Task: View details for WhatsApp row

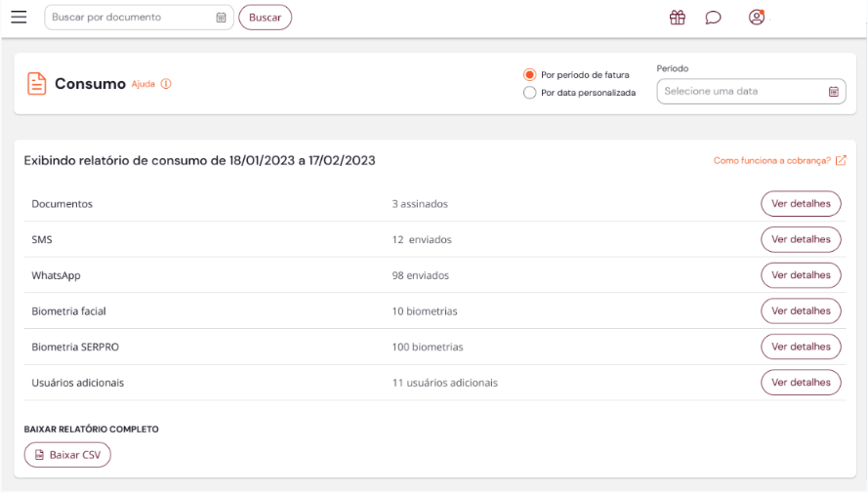Action: click(801, 275)
